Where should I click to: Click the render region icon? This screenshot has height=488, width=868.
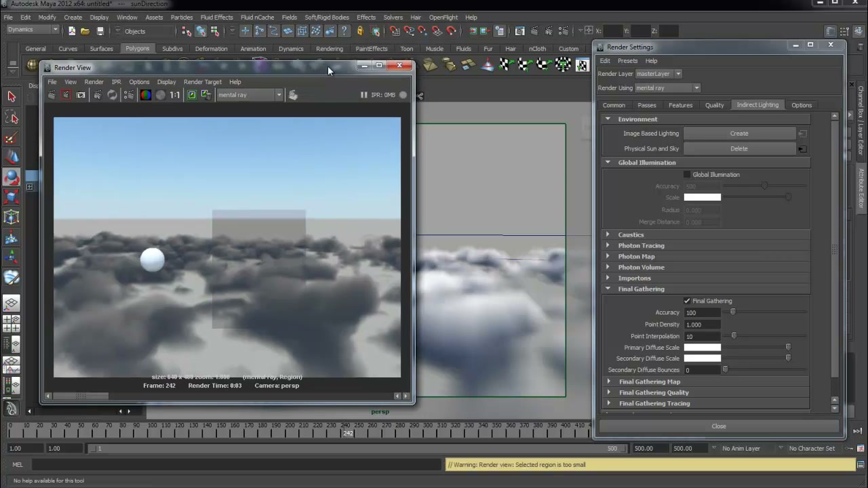coord(66,95)
